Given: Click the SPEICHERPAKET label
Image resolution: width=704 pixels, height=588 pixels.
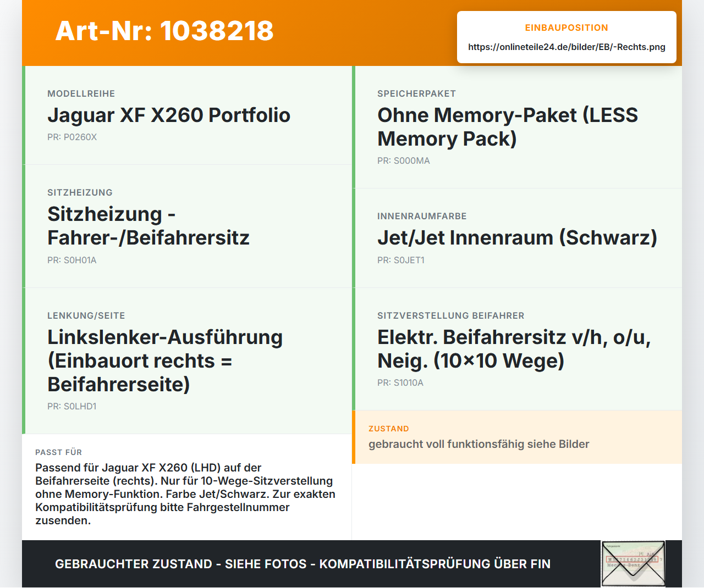Looking at the screenshot, I should (x=416, y=93).
